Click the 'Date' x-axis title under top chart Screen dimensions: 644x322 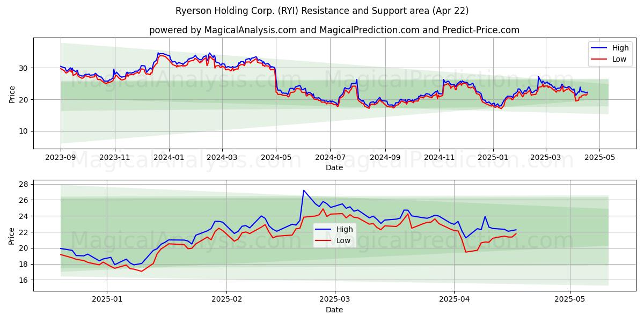pyautogui.click(x=334, y=168)
